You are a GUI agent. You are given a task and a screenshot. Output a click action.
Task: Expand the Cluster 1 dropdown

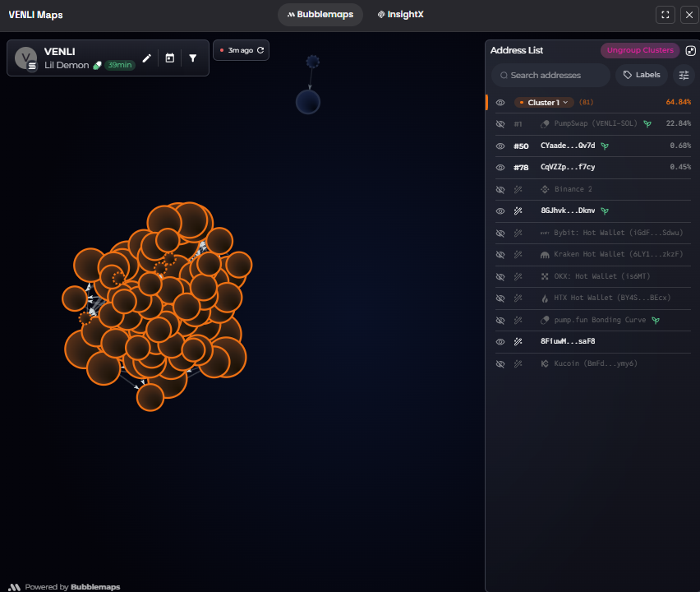pyautogui.click(x=544, y=102)
